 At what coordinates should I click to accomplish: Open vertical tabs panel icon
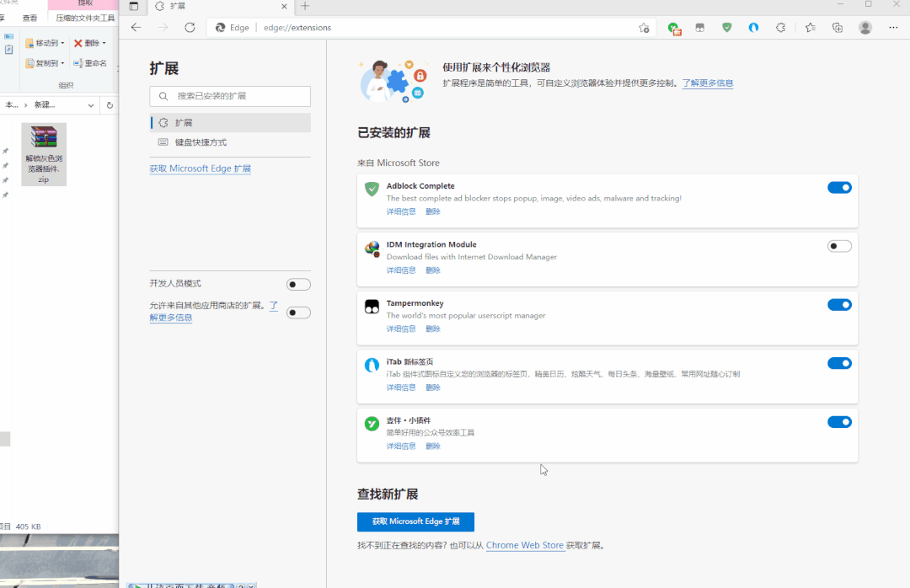[x=133, y=7]
